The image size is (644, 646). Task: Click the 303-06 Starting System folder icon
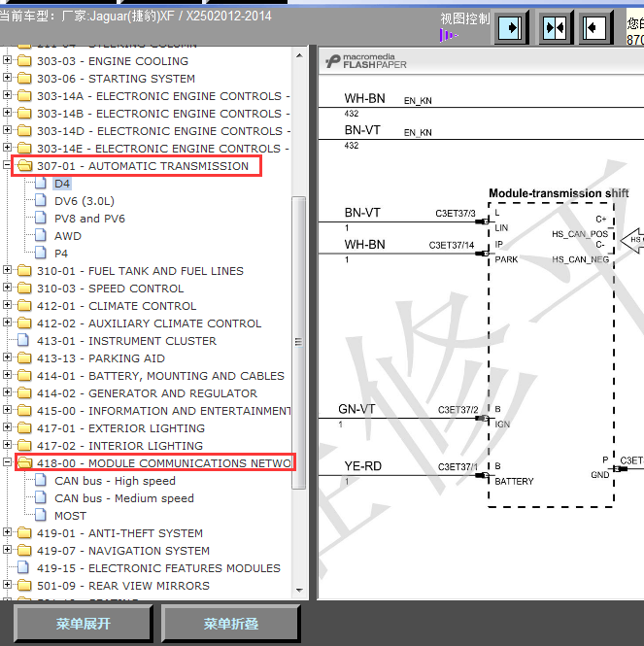24,79
